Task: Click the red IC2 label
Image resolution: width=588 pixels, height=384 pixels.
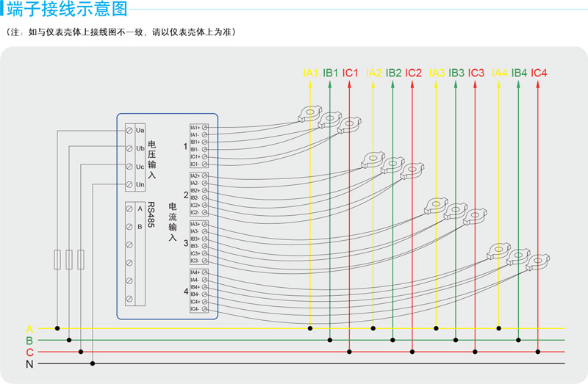Action: point(413,73)
